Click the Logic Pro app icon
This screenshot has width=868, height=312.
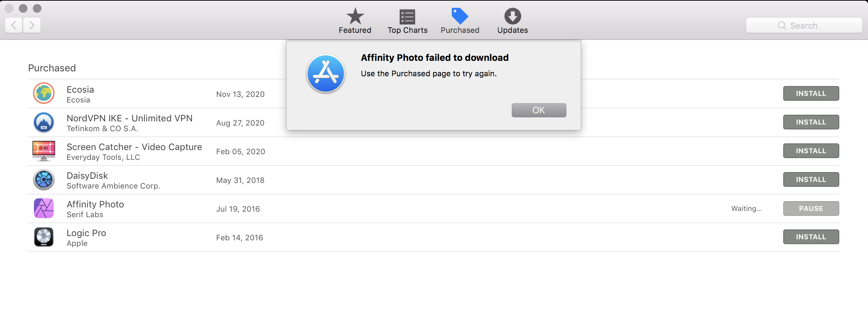point(44,237)
